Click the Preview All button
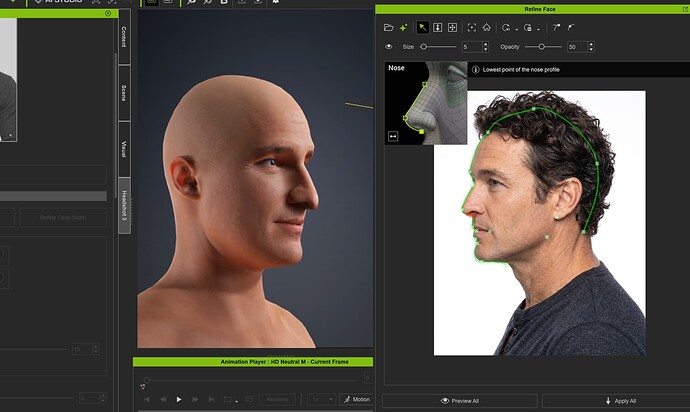This screenshot has height=412, width=690. coord(460,401)
